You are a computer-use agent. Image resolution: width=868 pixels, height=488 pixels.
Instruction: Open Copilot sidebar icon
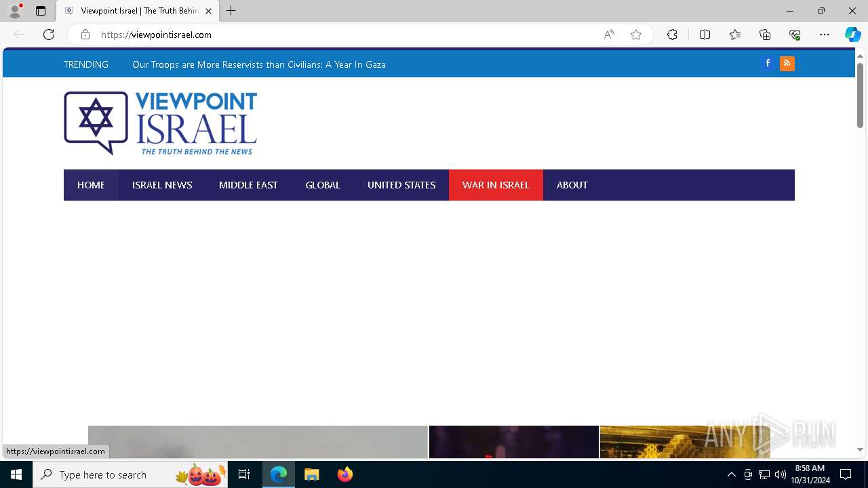pyautogui.click(x=852, y=35)
